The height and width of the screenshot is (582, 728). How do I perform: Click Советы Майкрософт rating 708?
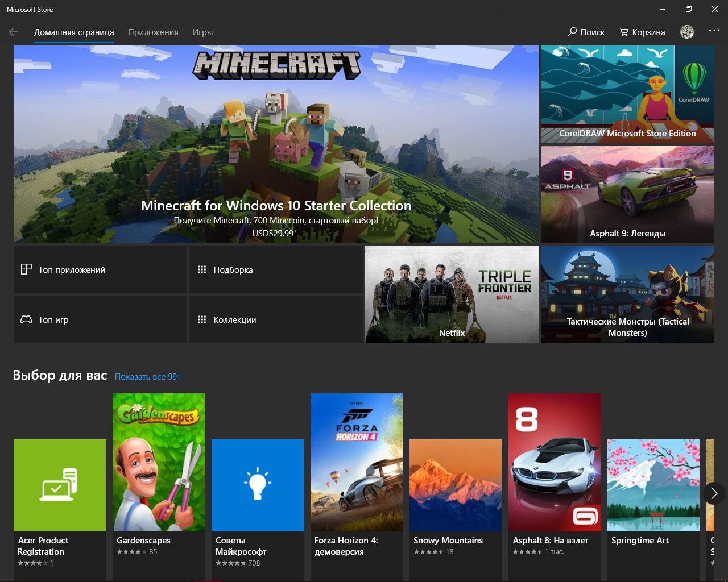(x=238, y=563)
